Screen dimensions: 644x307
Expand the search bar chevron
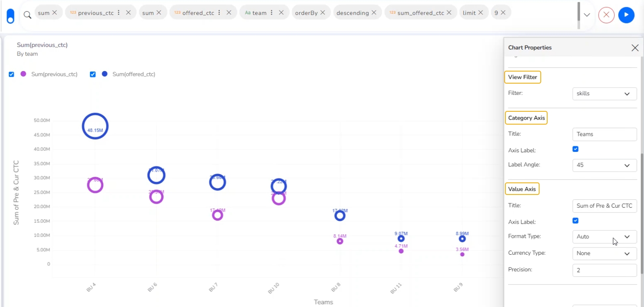click(587, 15)
